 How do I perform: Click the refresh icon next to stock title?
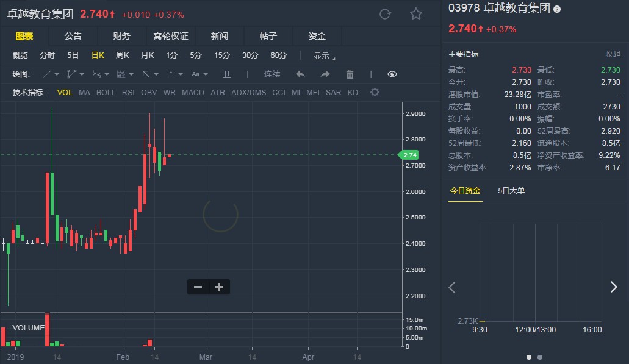385,14
